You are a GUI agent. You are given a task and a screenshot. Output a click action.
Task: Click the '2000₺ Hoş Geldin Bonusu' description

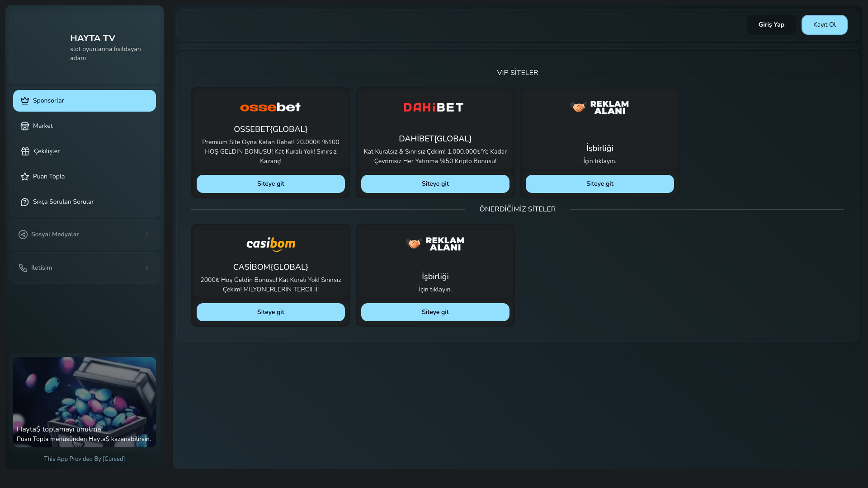click(x=271, y=285)
